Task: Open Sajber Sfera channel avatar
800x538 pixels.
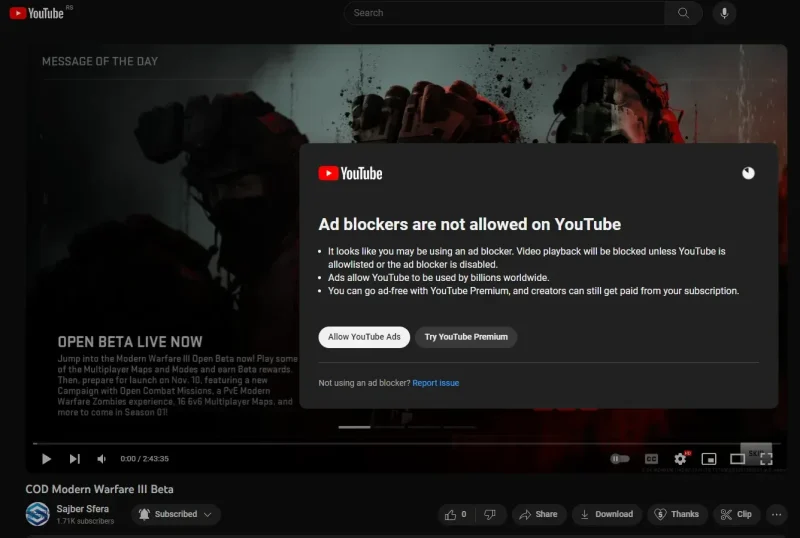Action: click(38, 514)
